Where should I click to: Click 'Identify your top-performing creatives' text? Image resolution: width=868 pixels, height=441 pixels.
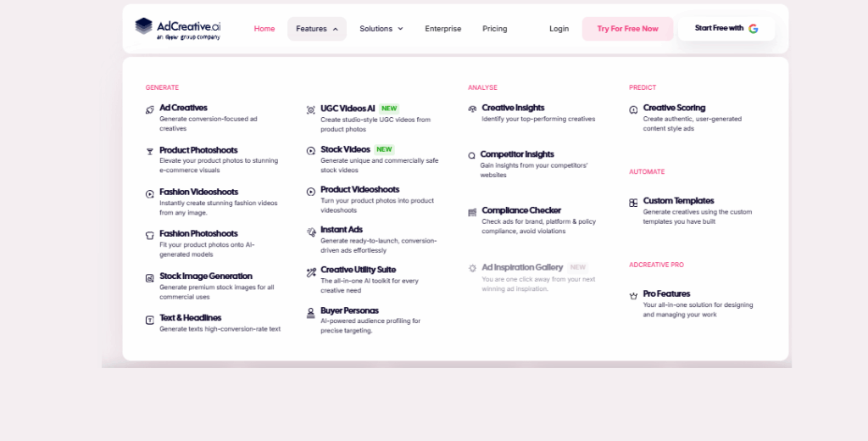pyautogui.click(x=538, y=119)
